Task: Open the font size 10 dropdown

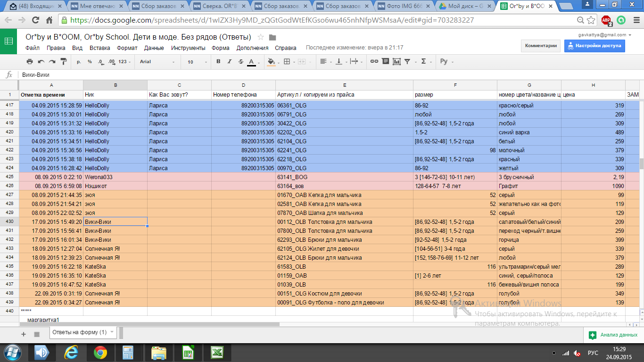Action: click(196, 62)
